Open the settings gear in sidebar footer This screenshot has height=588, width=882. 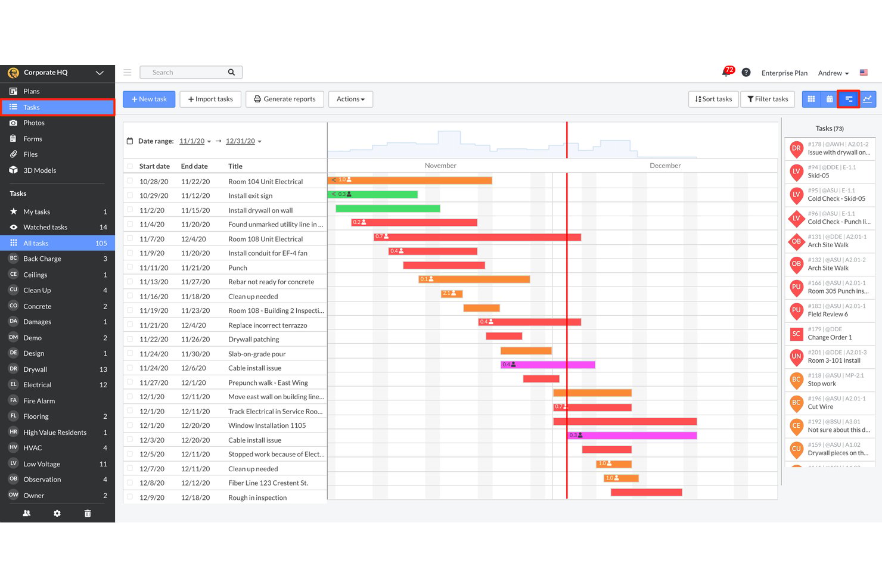click(x=57, y=513)
